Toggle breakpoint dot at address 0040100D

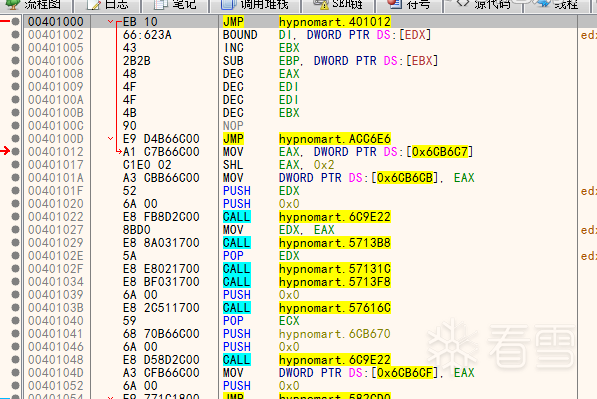click(x=15, y=139)
